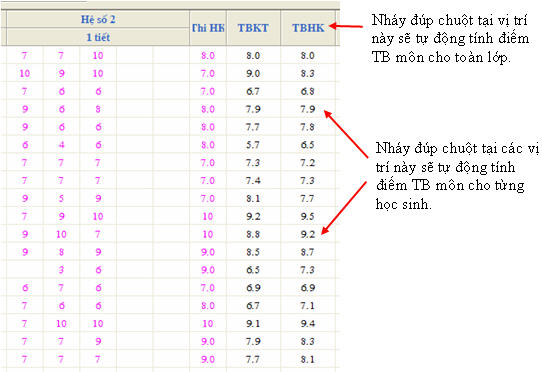Click Thi HK 9.0 in row with TBHK 8.7
Screen dimensions: 542x372
point(208,252)
